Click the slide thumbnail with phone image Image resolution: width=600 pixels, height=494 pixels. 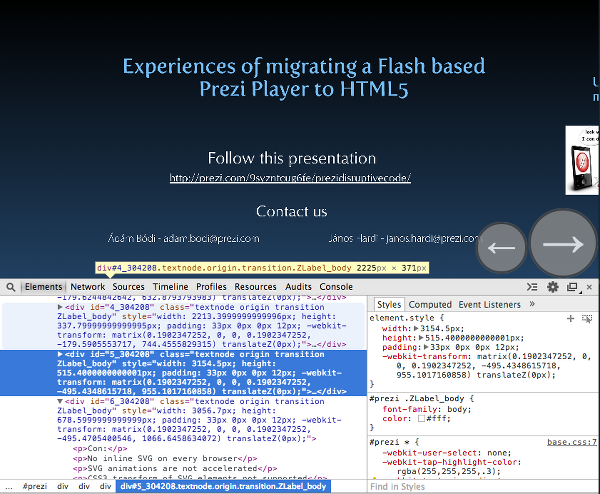tap(582, 160)
